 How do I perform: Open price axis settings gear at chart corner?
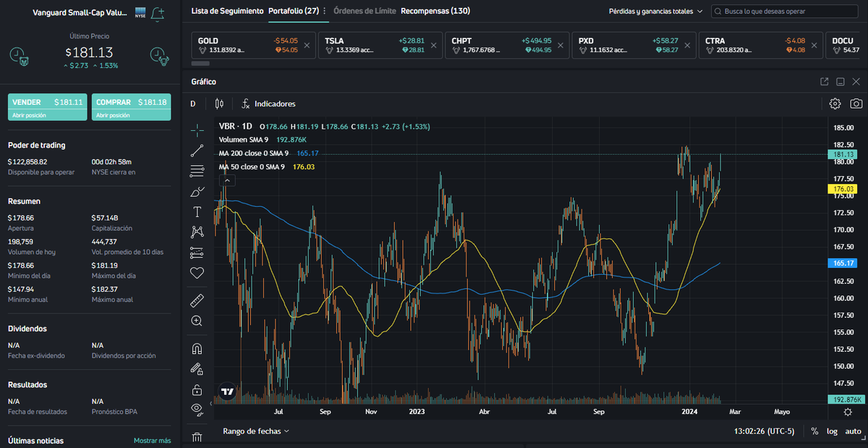848,411
